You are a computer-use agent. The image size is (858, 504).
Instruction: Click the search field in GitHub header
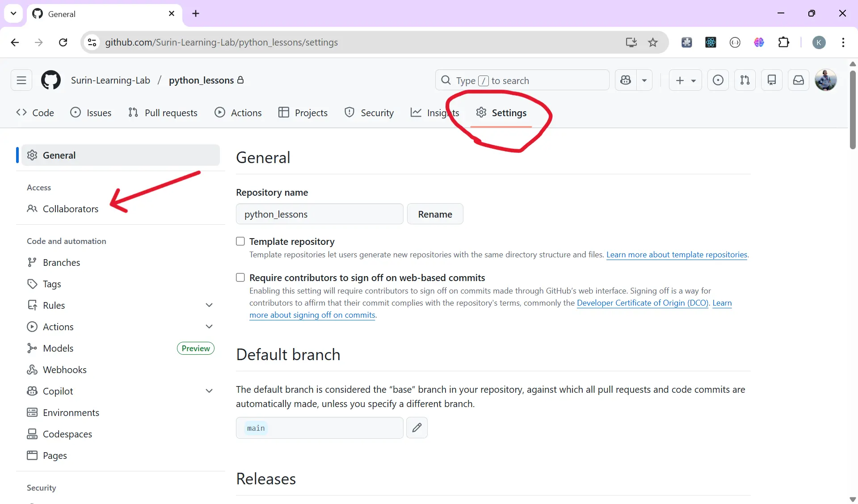tap(522, 80)
